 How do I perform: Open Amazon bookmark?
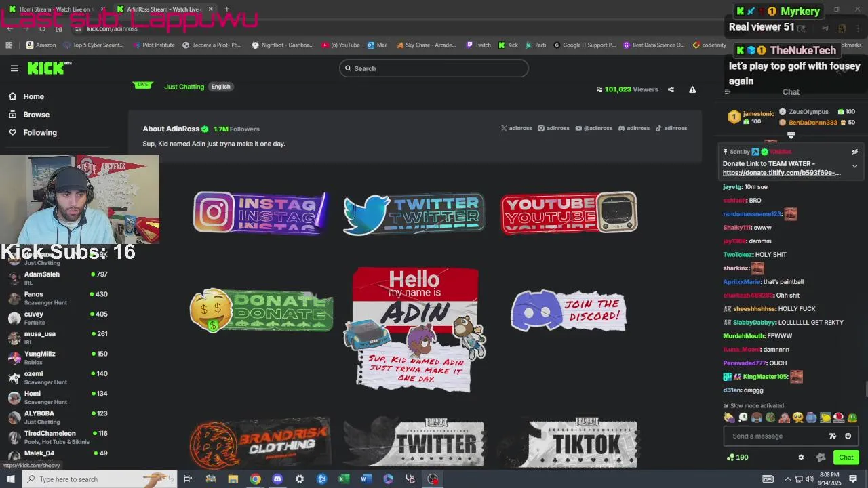(41, 45)
